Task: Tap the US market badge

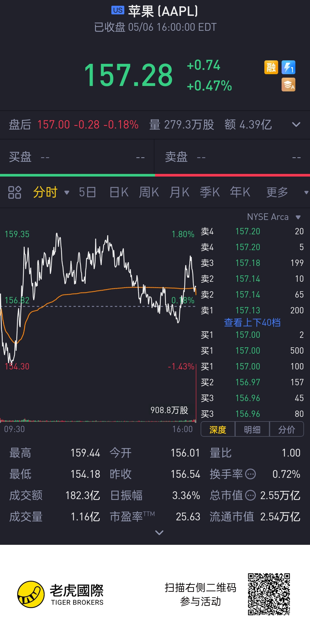Action: tap(118, 10)
